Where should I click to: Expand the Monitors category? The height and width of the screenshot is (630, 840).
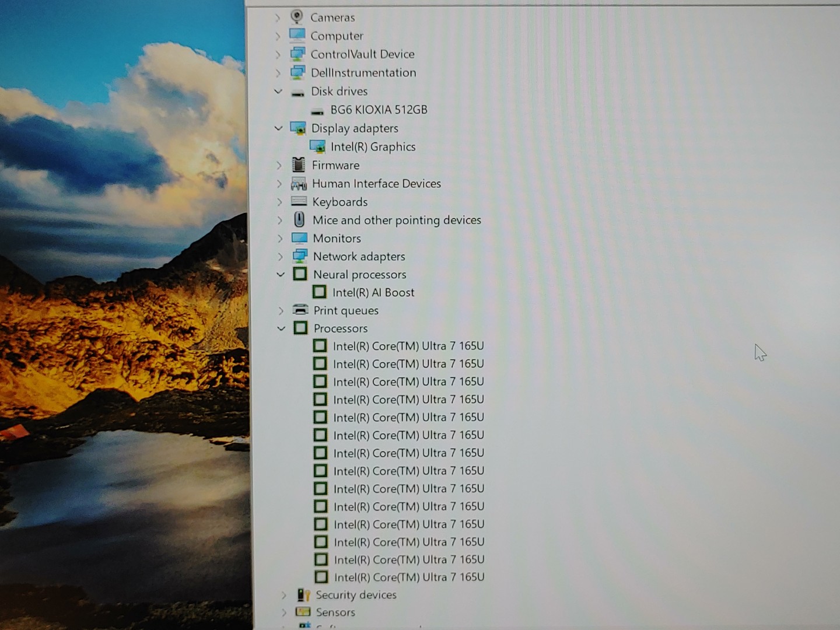click(280, 239)
